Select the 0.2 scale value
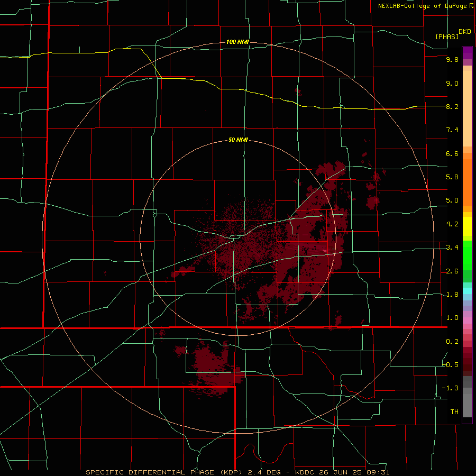This screenshot has height=476, width=476. [452, 342]
